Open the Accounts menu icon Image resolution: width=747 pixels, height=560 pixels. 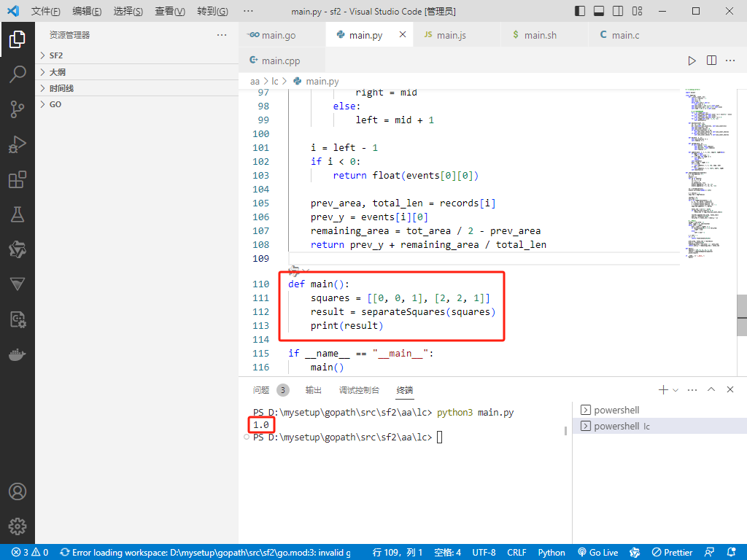(18, 491)
